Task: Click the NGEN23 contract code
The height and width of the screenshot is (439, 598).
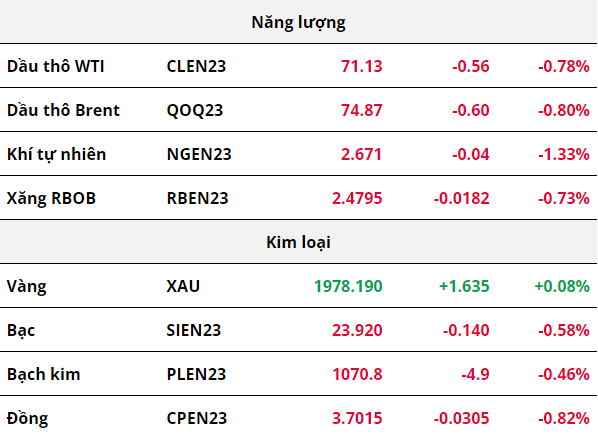Action: coord(199,154)
